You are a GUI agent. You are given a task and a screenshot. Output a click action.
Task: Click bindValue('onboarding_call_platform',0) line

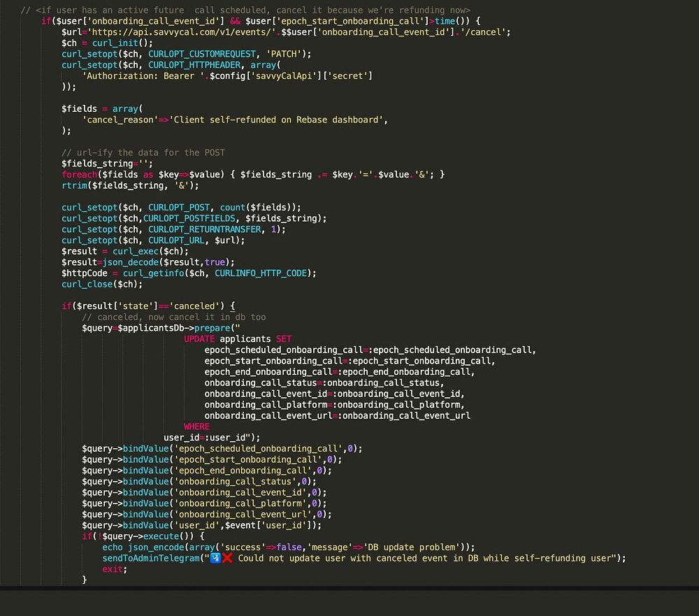(204, 503)
